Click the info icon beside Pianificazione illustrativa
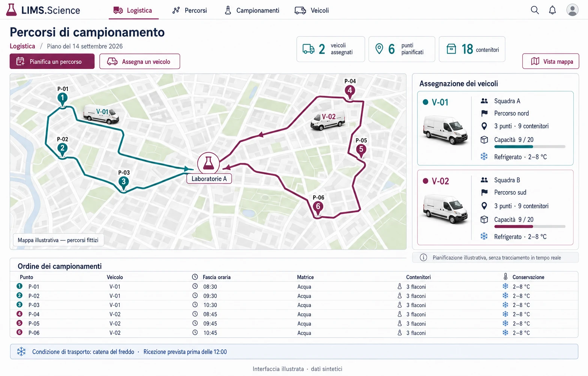The image size is (588, 376). point(423,258)
